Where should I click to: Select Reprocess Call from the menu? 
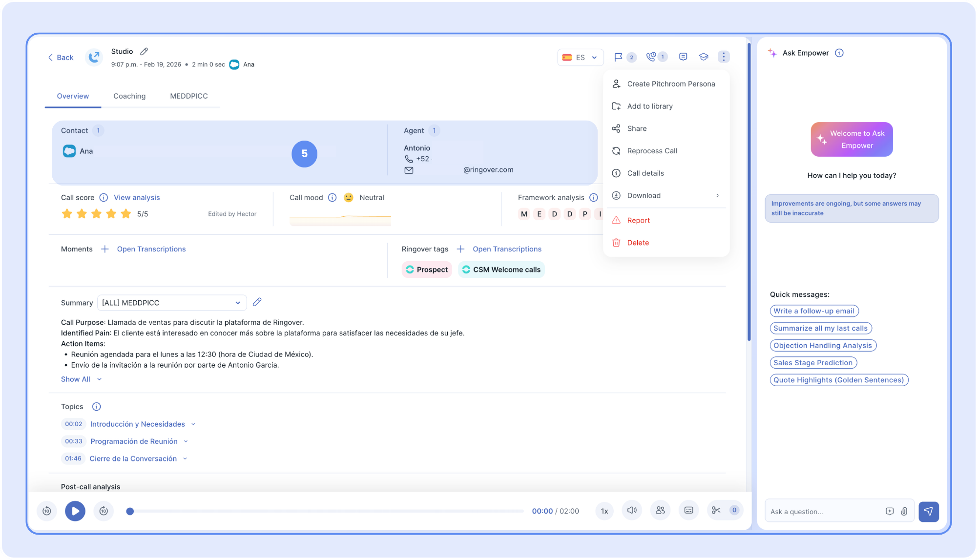tap(652, 151)
